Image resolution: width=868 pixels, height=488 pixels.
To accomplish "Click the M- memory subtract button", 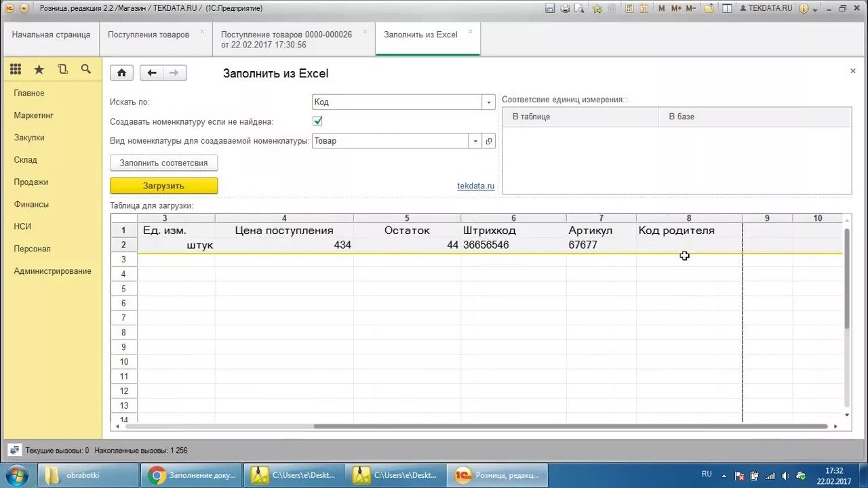I will [691, 8].
